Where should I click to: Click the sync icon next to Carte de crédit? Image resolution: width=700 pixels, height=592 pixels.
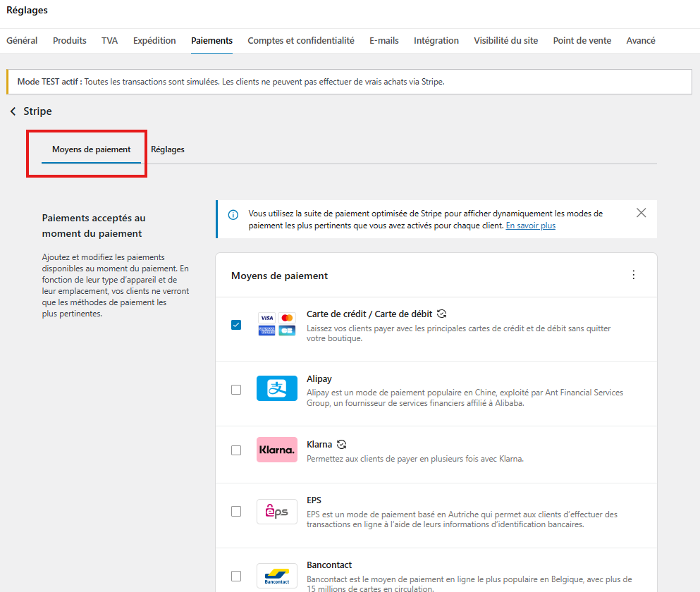(x=441, y=314)
